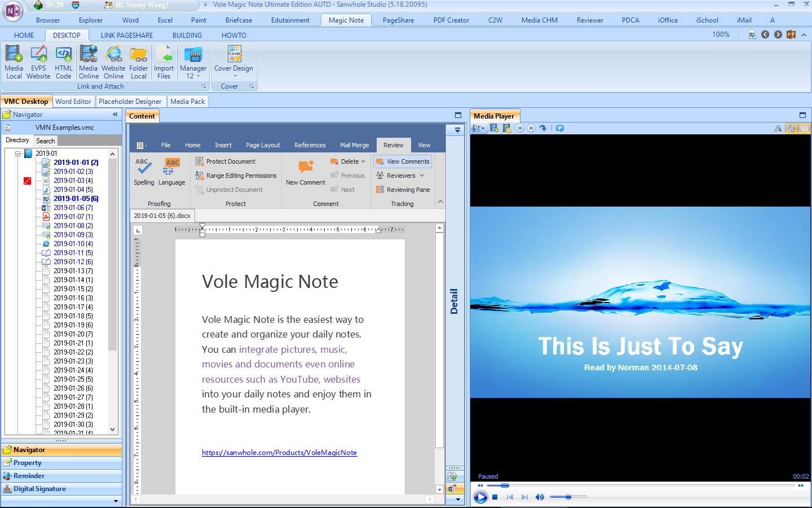
Task: Add a New Comment in the document
Action: 305,172
